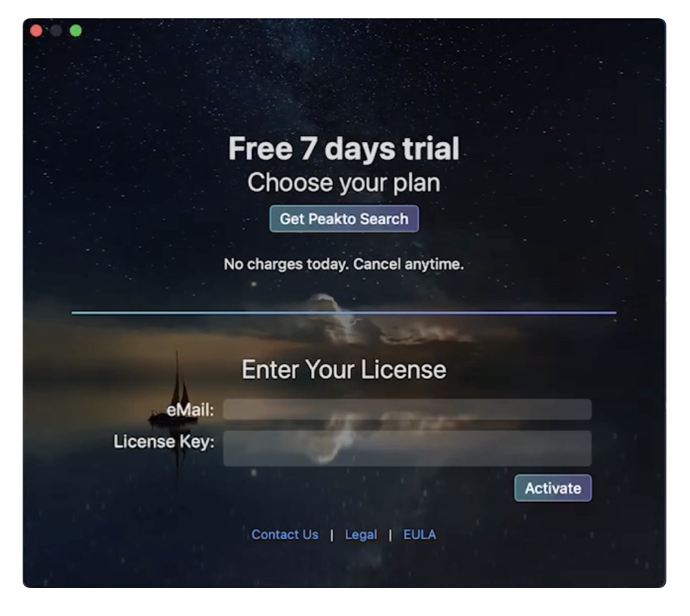This screenshot has height=616, width=690.
Task: Click the sailboat silhouette in the background
Action: pyautogui.click(x=174, y=396)
